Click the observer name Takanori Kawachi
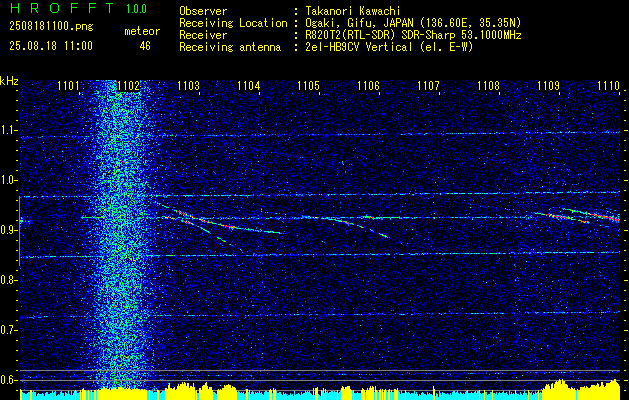The width and height of the screenshot is (629, 400). click(351, 12)
